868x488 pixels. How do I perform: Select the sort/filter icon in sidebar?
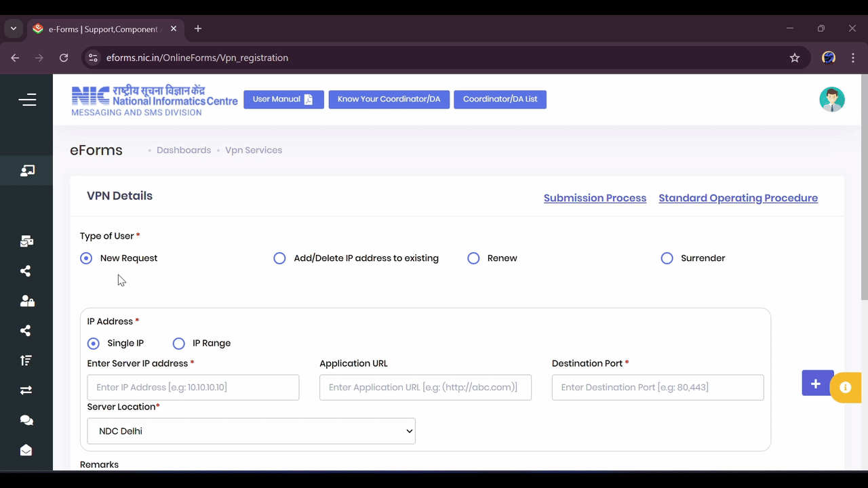click(x=26, y=360)
